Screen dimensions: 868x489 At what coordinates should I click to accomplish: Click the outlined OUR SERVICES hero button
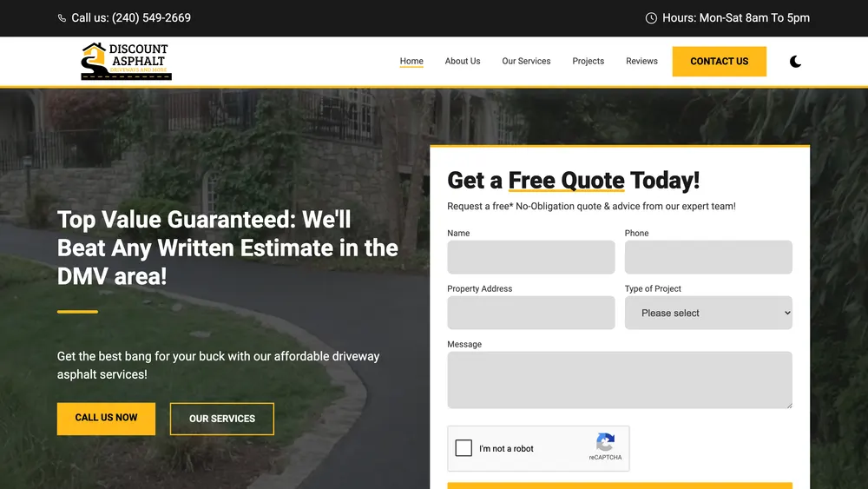(222, 419)
